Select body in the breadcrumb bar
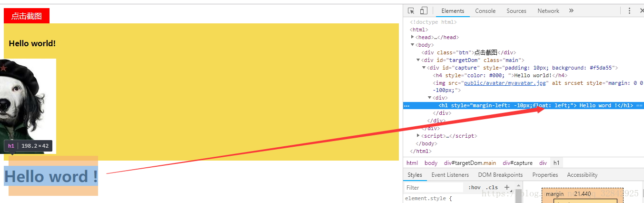This screenshot has height=203, width=644. tap(431, 163)
